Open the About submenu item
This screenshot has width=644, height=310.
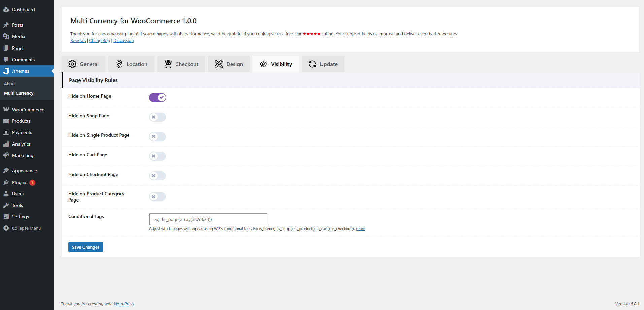(x=10, y=84)
